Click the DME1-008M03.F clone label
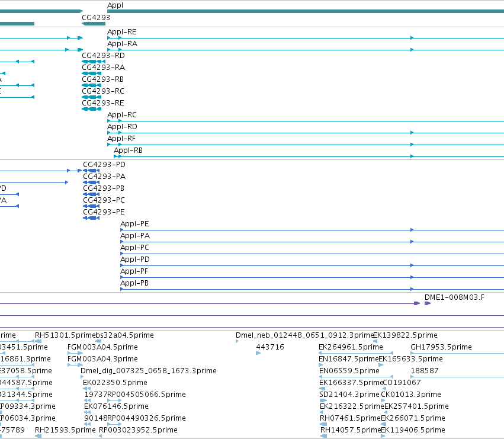Viewport: 504px width, 439px height. pyautogui.click(x=454, y=297)
